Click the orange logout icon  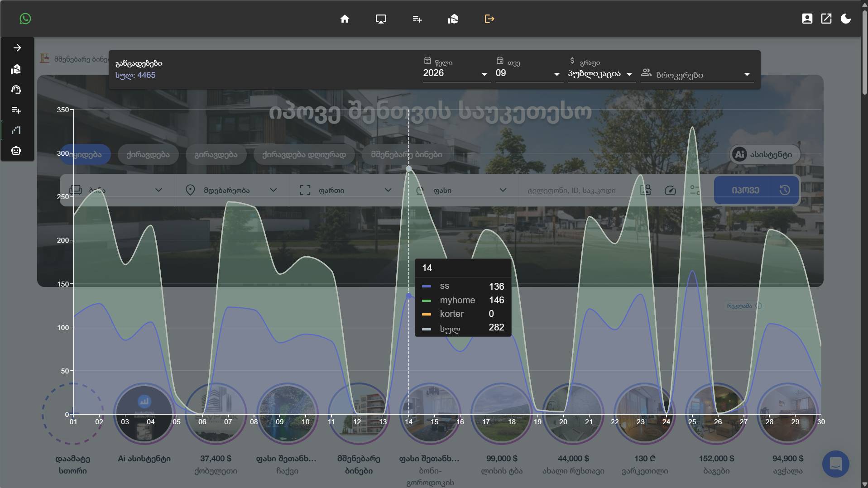click(489, 19)
